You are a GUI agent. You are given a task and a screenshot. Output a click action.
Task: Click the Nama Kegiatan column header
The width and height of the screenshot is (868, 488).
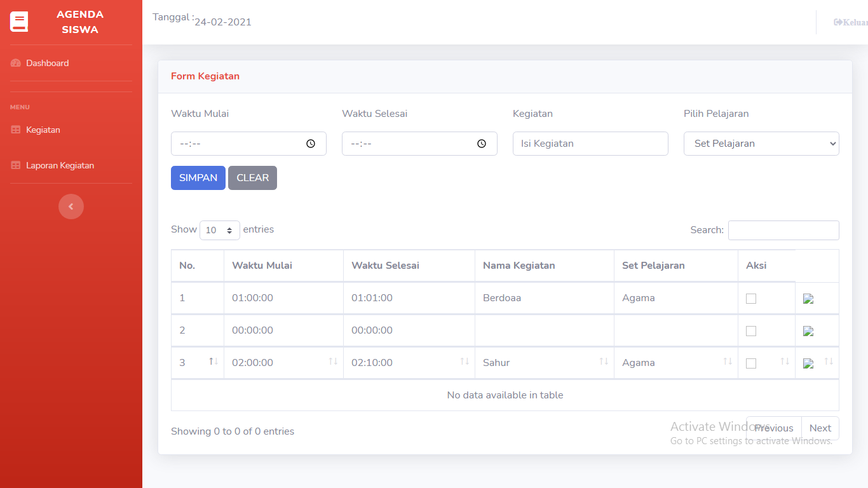(x=544, y=266)
